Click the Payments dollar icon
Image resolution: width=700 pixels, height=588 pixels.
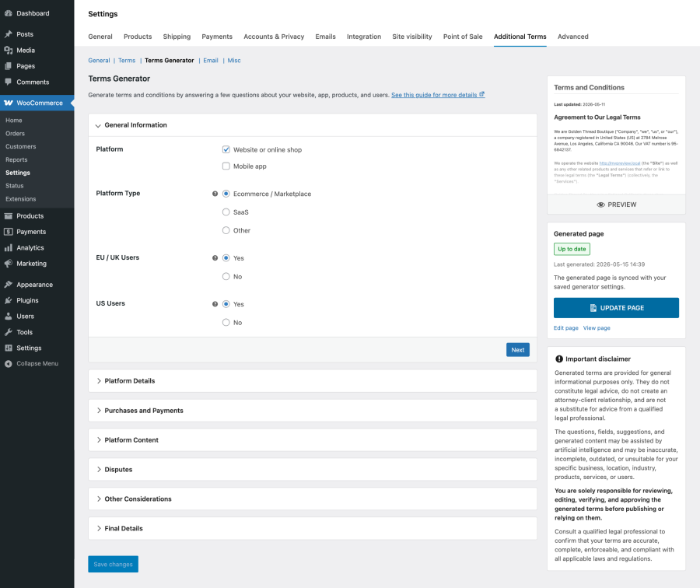coord(8,232)
